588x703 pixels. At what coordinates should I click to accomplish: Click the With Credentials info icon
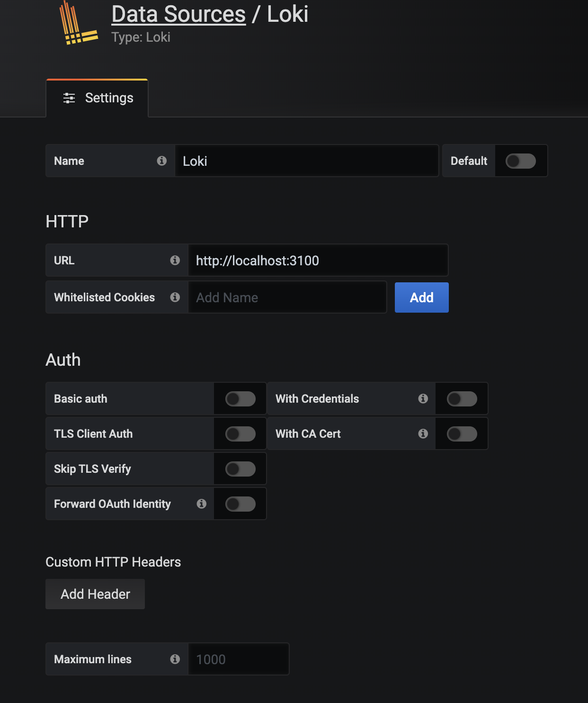point(423,398)
